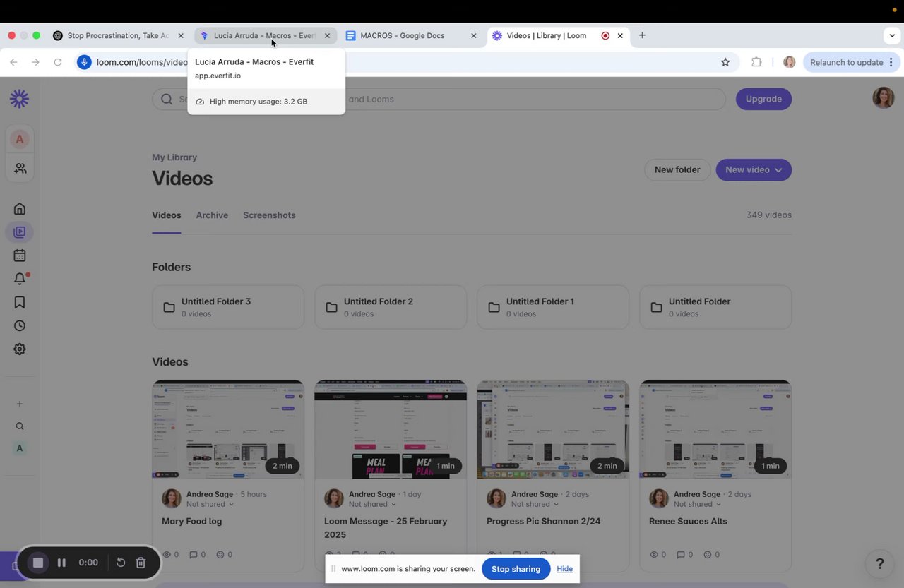Screen dimensions: 904x588
Task: Open Not shared dropdown on Mary Food log
Action: pyautogui.click(x=210, y=504)
